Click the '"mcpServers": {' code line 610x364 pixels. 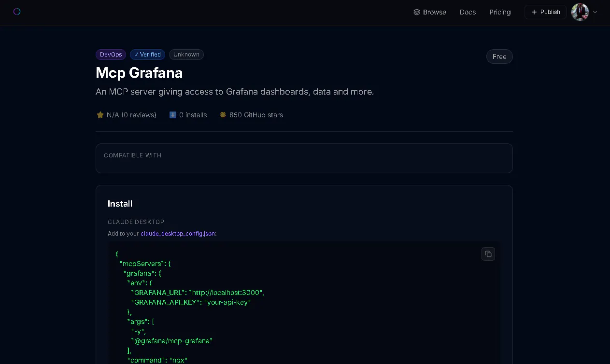pos(145,264)
